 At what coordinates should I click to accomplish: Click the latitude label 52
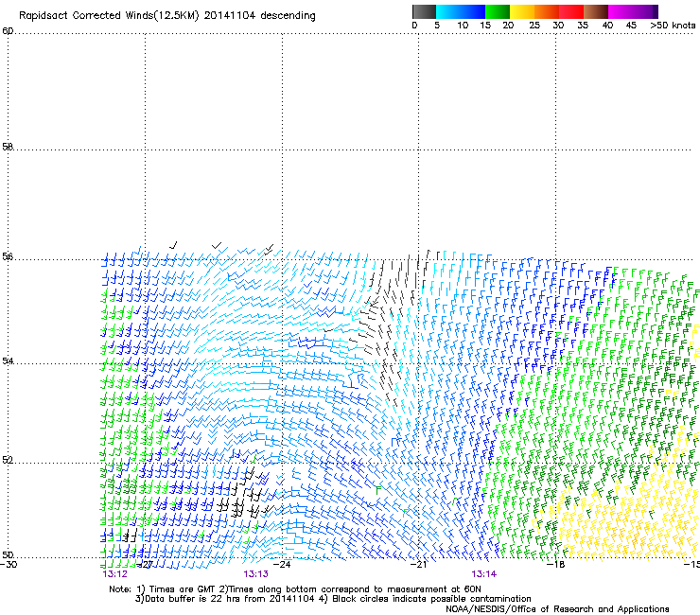[8, 460]
